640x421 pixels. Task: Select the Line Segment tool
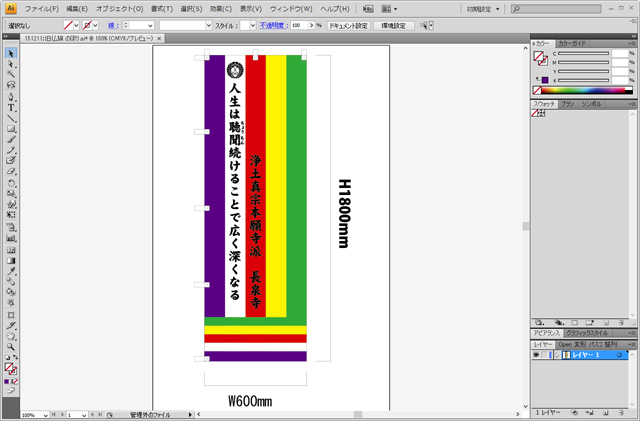coord(11,118)
